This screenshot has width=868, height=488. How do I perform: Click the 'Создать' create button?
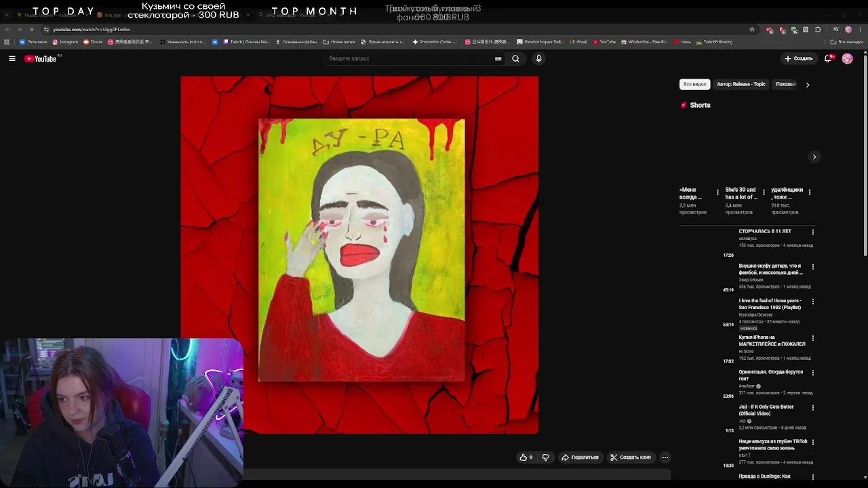tap(799, 59)
